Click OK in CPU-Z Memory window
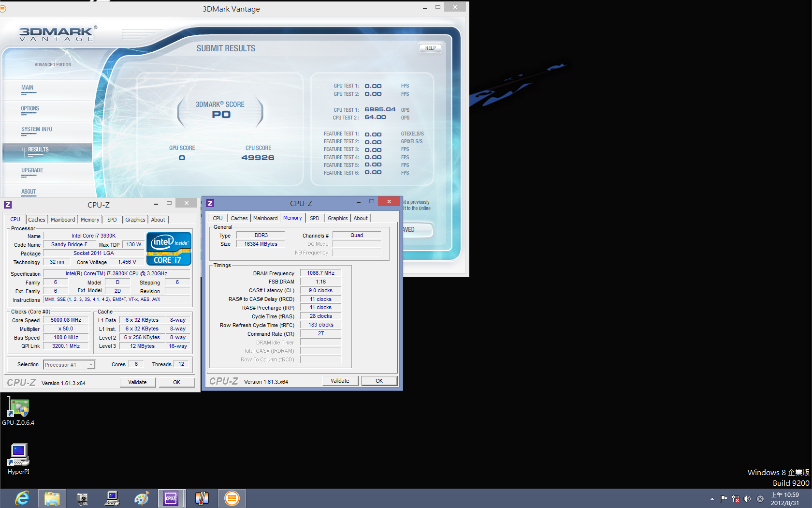812x508 pixels. coord(379,381)
